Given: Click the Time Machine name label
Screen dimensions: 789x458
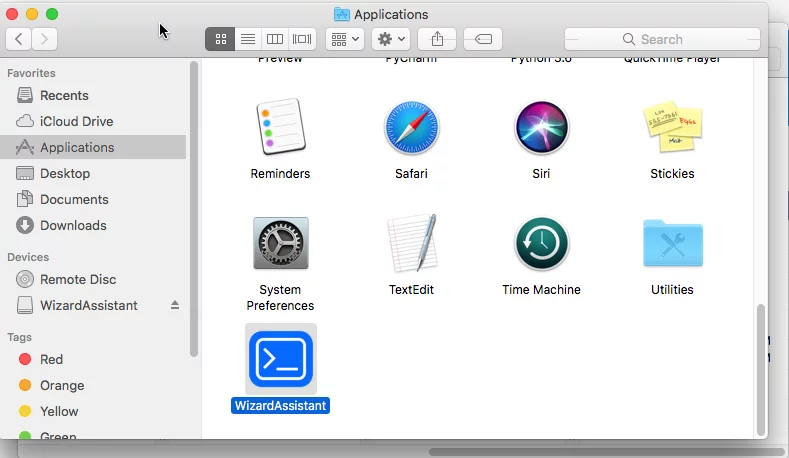Looking at the screenshot, I should (541, 289).
